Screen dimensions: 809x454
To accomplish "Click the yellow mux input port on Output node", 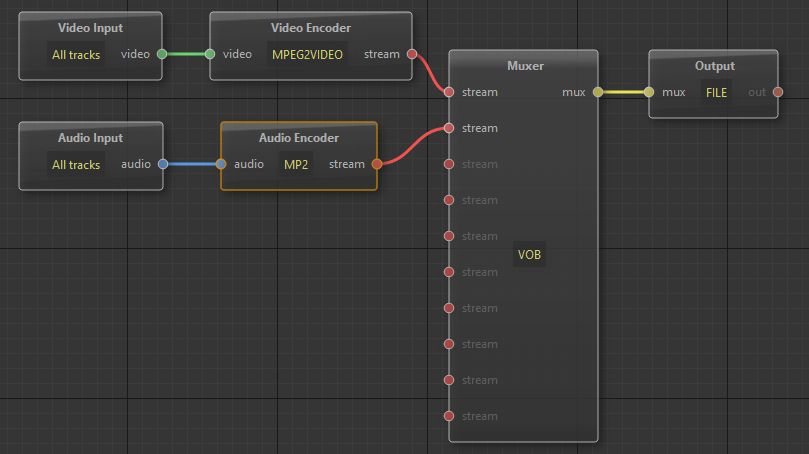I will click(x=649, y=92).
